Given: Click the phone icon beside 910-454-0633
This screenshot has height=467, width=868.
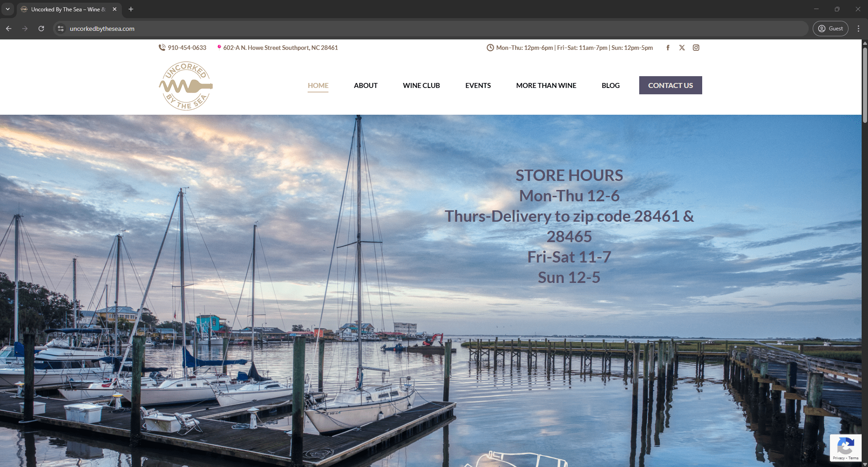Looking at the screenshot, I should tap(162, 48).
